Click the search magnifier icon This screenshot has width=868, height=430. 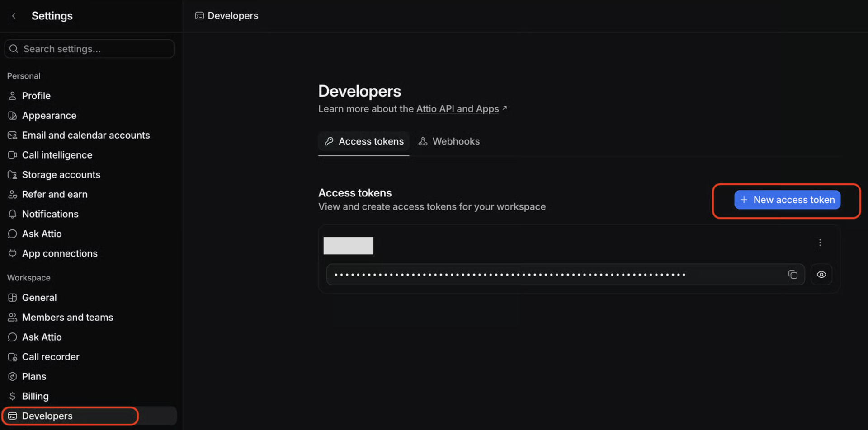14,49
